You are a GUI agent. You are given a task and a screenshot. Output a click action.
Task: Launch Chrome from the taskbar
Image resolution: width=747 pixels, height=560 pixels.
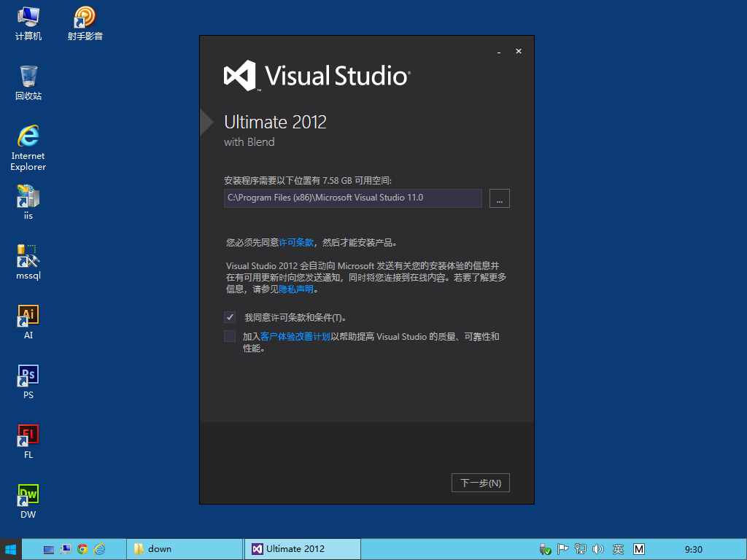[82, 550]
